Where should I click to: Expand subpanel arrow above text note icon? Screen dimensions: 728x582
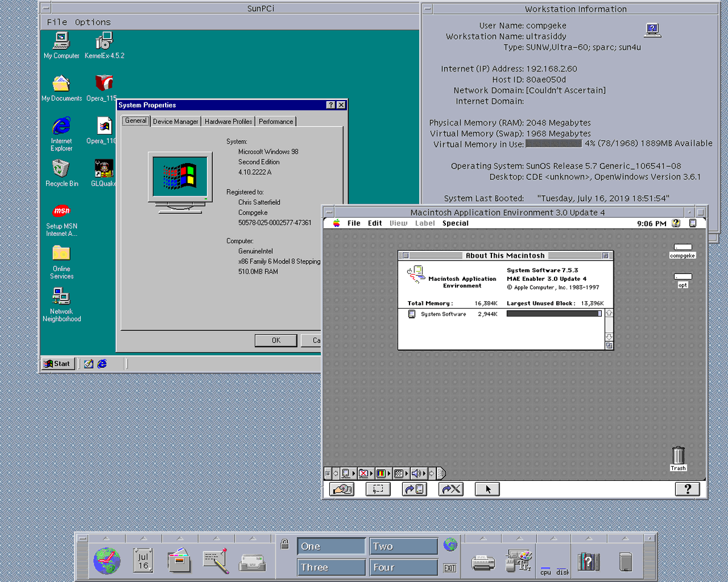tap(215, 538)
